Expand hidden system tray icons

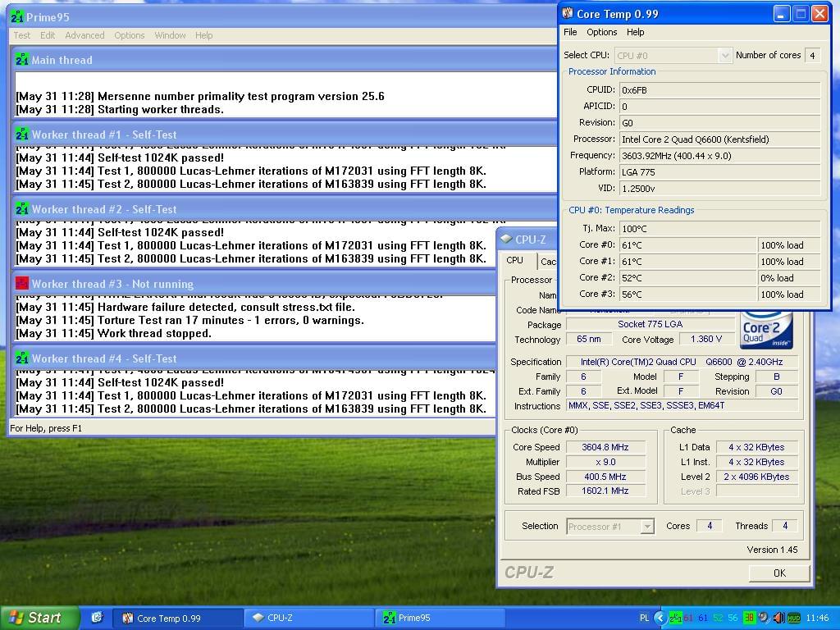(660, 618)
